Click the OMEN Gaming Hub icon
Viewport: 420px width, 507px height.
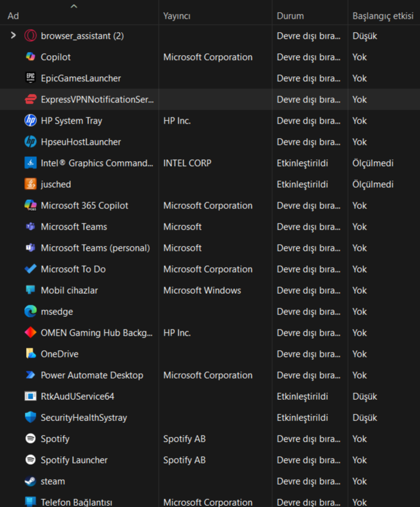coord(30,333)
